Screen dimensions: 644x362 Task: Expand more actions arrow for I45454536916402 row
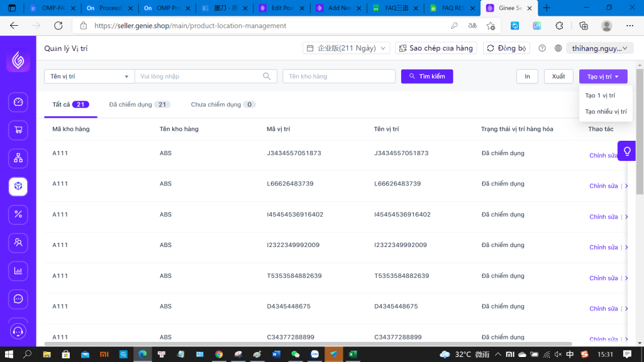point(626,217)
